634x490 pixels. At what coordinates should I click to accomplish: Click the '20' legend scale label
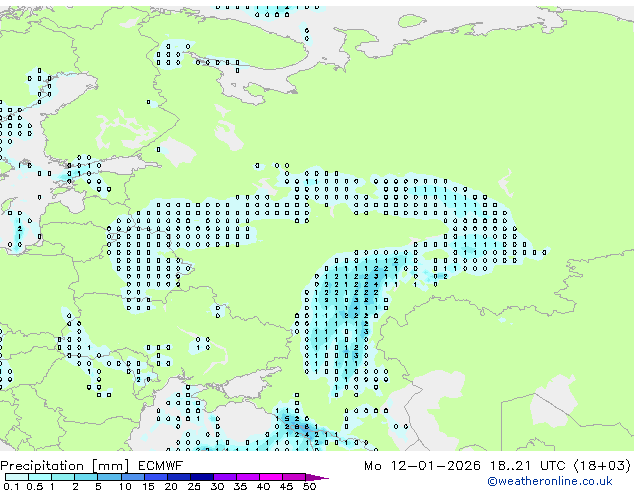pos(171,486)
